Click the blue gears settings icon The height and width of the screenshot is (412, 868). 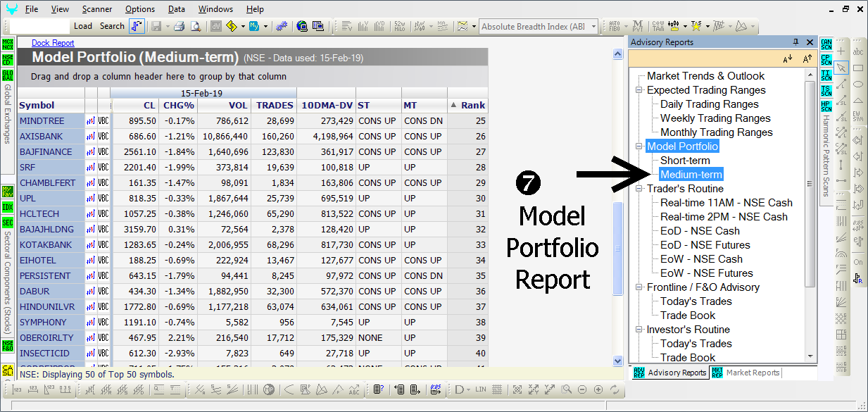[281, 26]
